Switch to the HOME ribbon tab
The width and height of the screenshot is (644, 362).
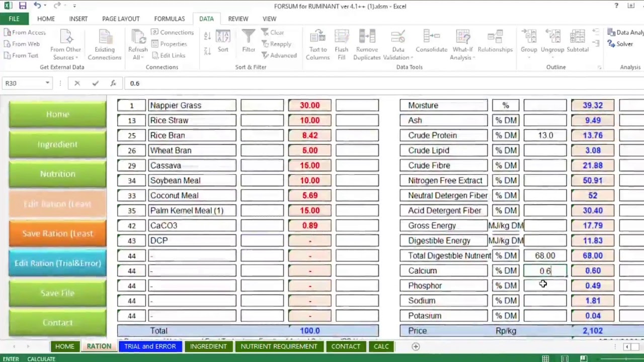pos(46,19)
